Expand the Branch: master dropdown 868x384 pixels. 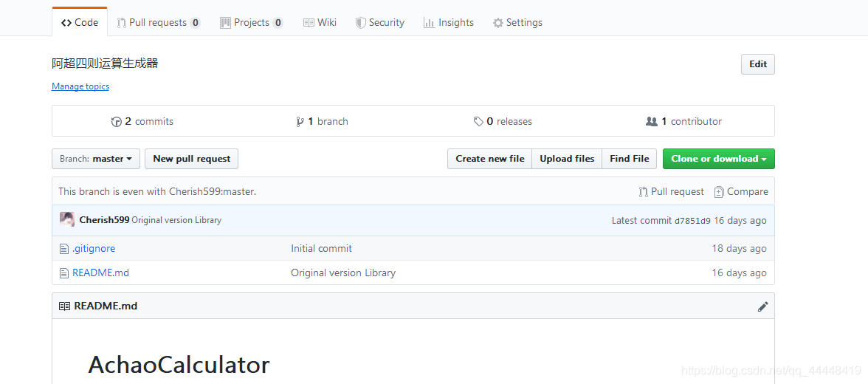[96, 159]
